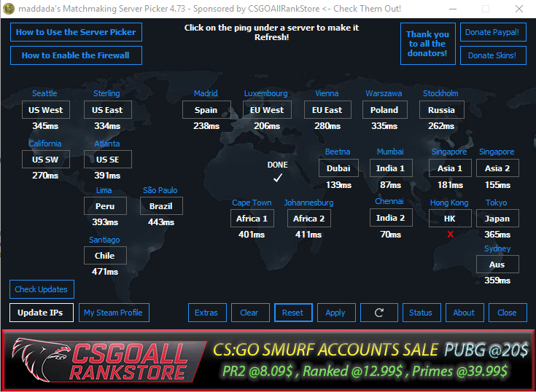536x392 pixels.
Task: Refresh the 155ms ping under Asia 2
Action: point(497,185)
